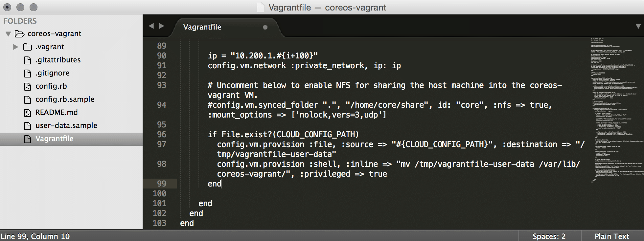The width and height of the screenshot is (644, 241).
Task: Click the forward tab navigation arrow
Action: pos(161,26)
